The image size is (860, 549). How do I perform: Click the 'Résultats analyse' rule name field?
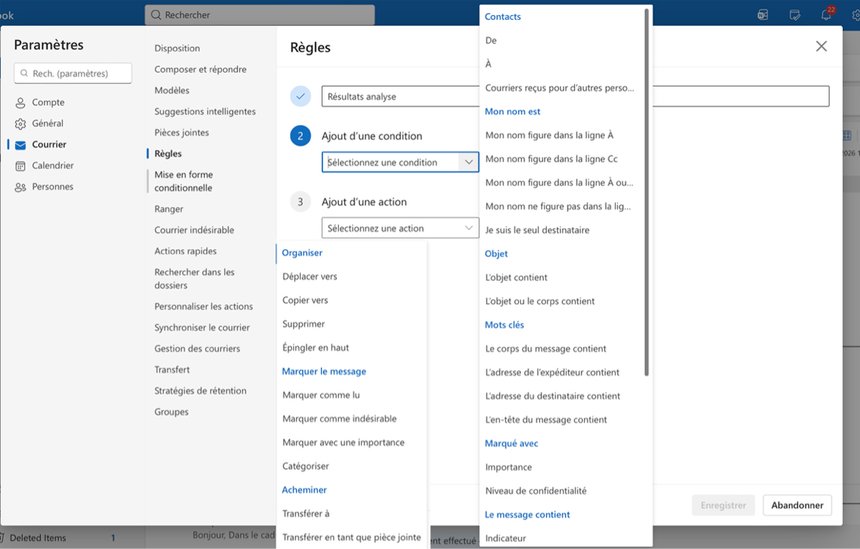pyautogui.click(x=400, y=96)
